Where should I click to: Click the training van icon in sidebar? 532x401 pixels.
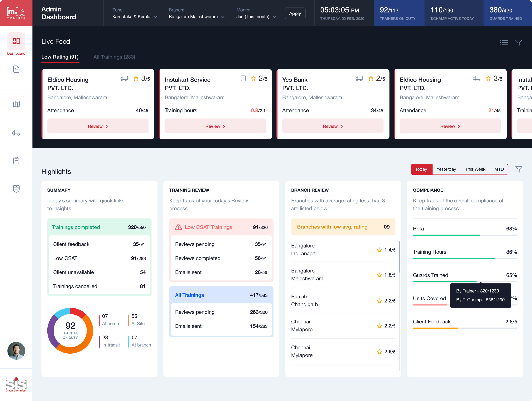(16, 133)
